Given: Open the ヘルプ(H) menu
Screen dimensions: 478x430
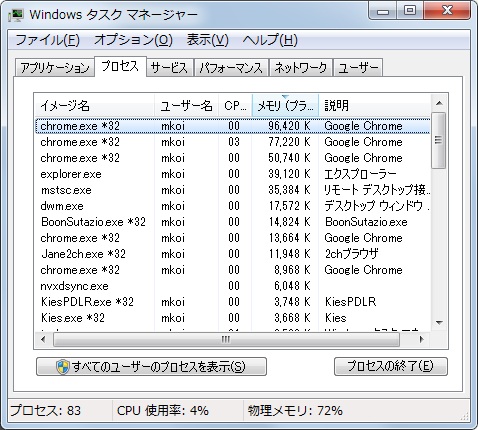Looking at the screenshot, I should point(270,40).
